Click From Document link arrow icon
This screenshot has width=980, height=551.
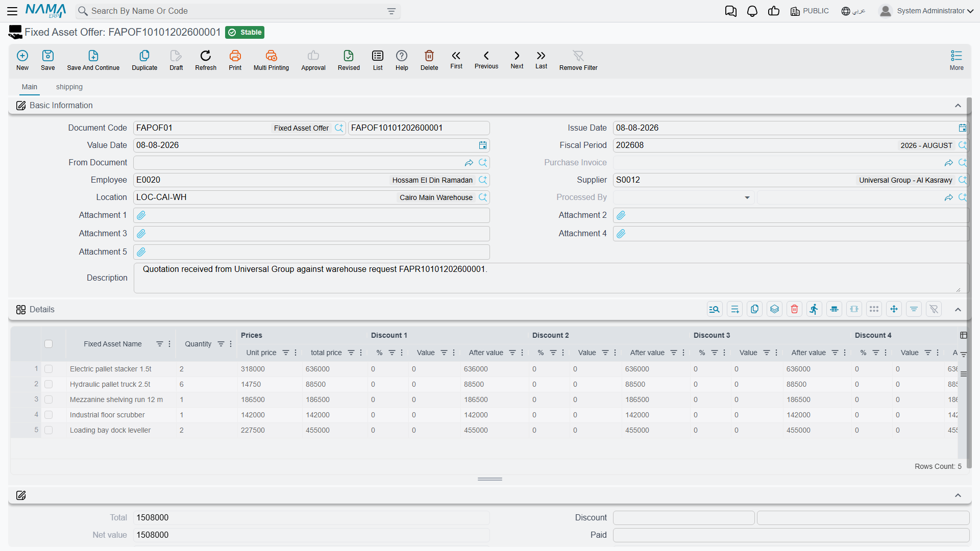click(x=469, y=163)
